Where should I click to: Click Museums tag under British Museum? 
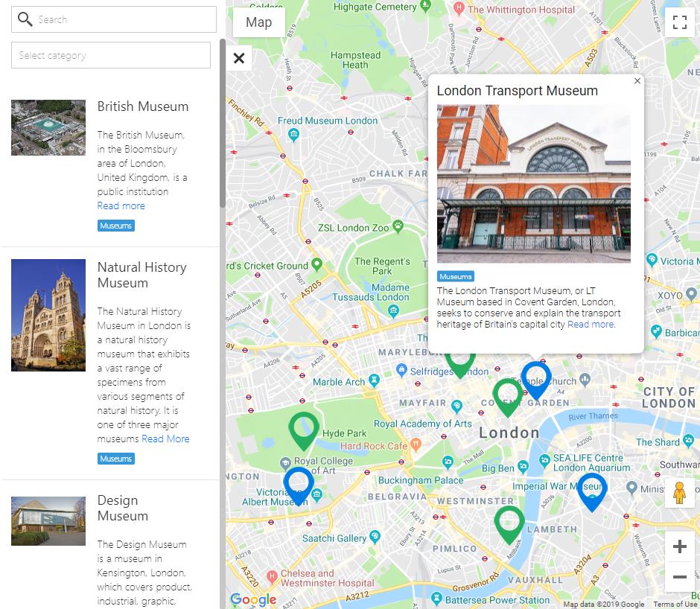click(x=116, y=226)
